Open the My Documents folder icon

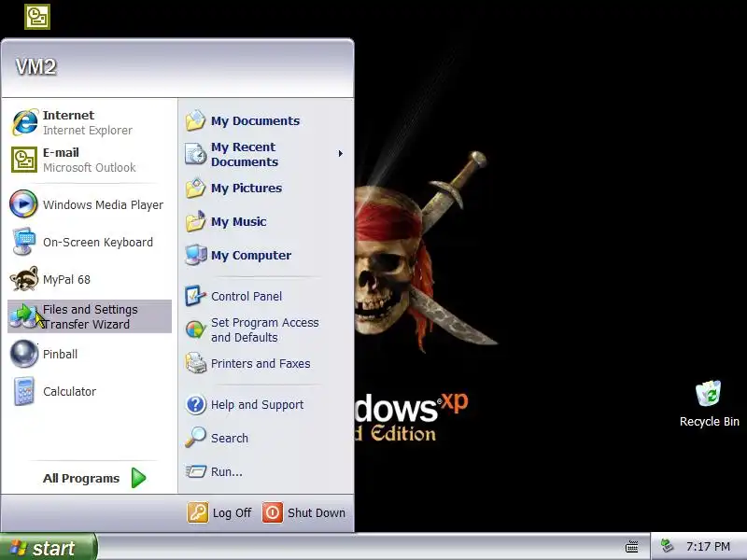[195, 120]
